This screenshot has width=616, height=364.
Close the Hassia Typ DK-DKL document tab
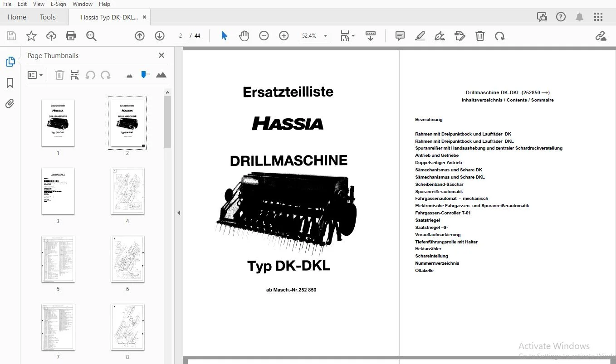tap(144, 17)
